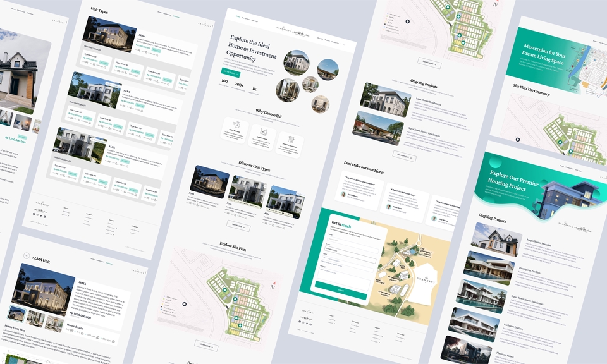Click More Explore under the homepage site plan
The width and height of the screenshot is (607, 364).
[206, 346]
